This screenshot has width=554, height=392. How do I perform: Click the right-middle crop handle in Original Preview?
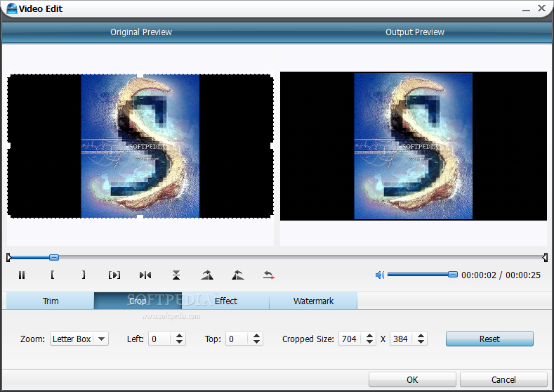coord(272,145)
